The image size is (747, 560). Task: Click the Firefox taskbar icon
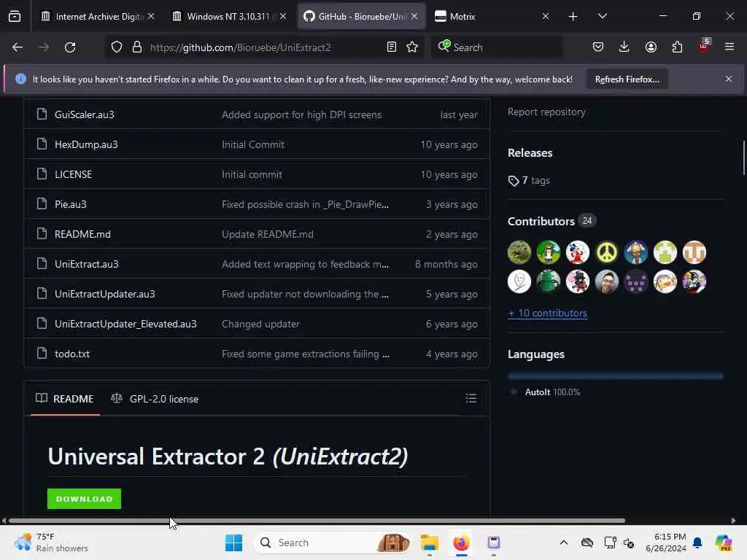pyautogui.click(x=461, y=542)
